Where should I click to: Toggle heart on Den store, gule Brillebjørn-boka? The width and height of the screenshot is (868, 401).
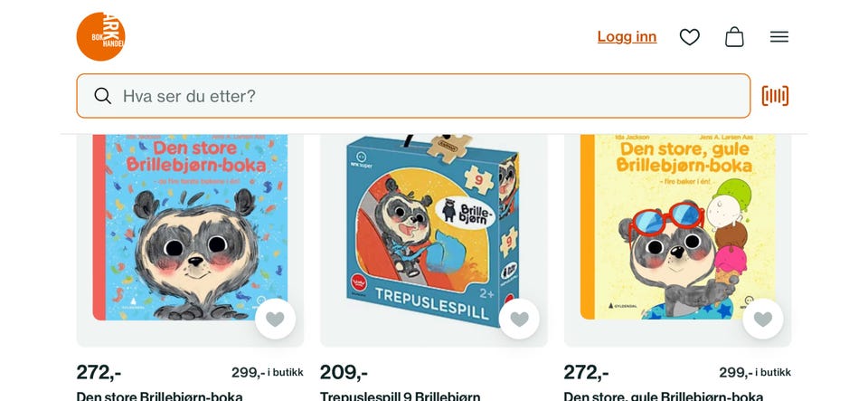click(x=763, y=319)
